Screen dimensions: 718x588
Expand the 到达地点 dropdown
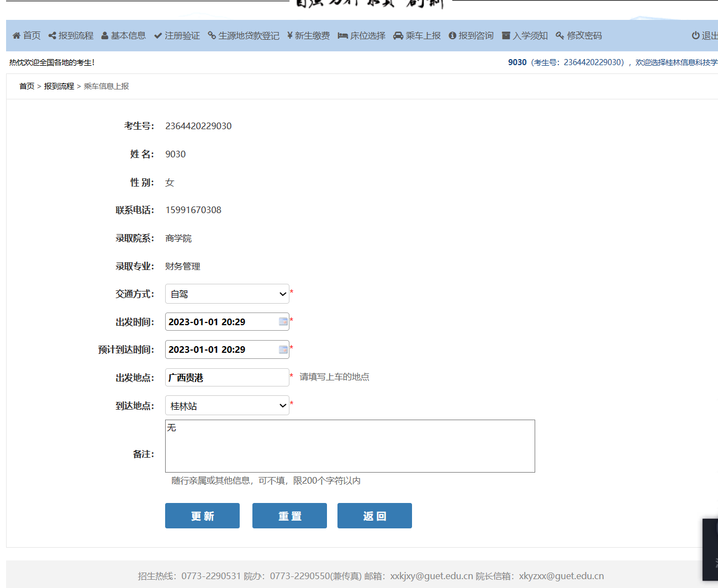[227, 406]
